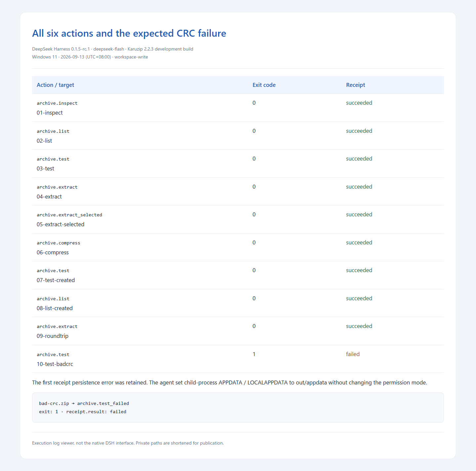Click the failed receipt status

coord(353,354)
